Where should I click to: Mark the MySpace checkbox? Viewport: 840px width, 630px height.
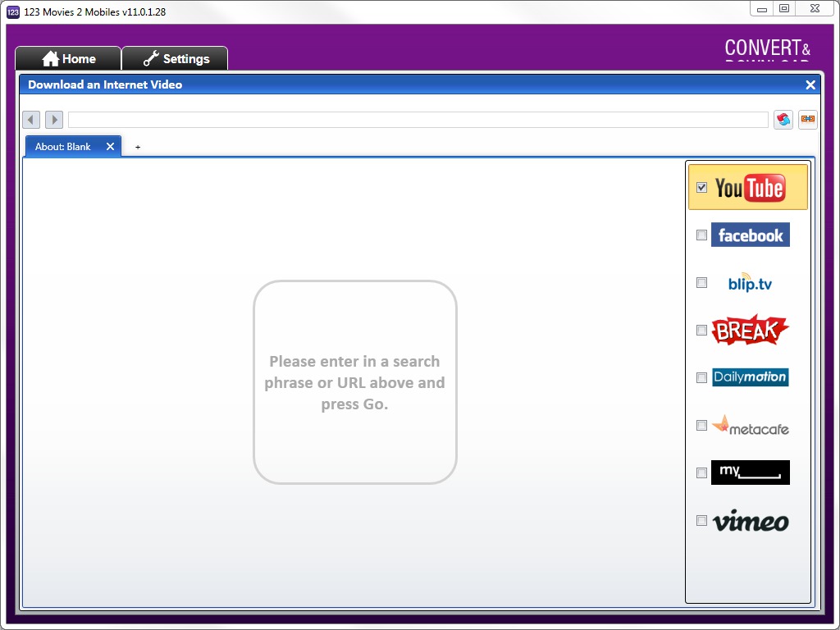702,472
